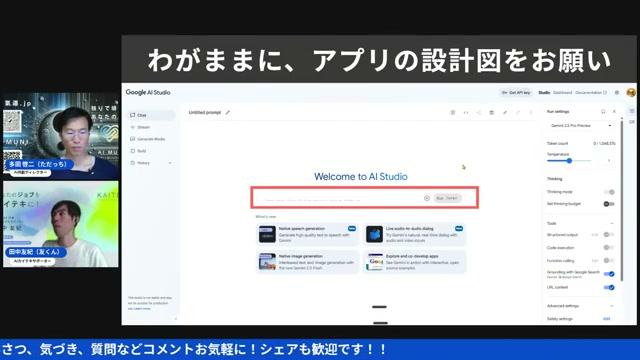Click second icon in the far right rail
This screenshot has width=640, height=360.
(x=632, y=122)
